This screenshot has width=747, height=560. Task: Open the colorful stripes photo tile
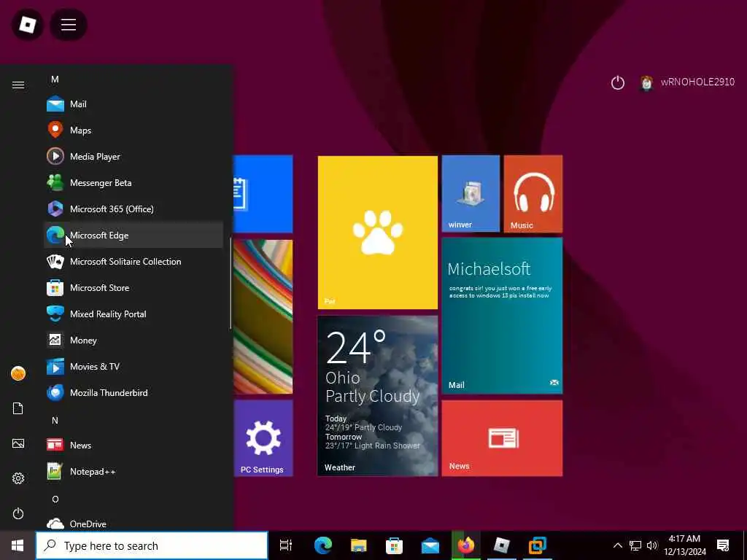(263, 316)
